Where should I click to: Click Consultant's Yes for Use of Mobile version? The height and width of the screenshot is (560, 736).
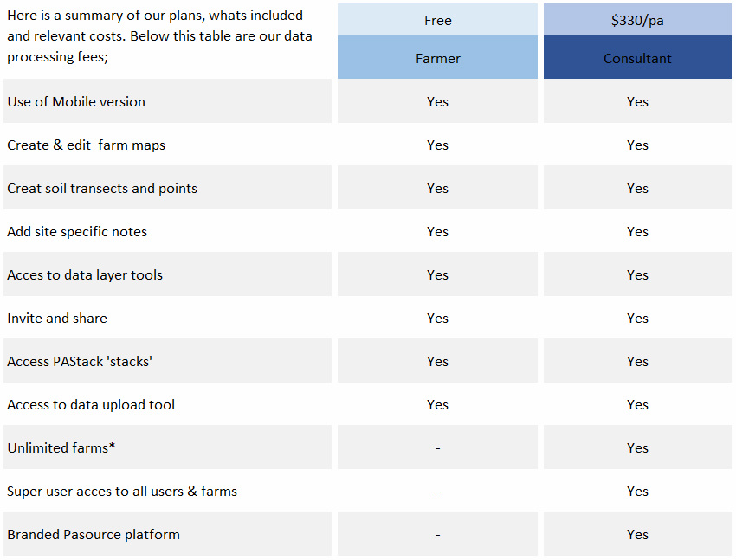click(x=637, y=101)
